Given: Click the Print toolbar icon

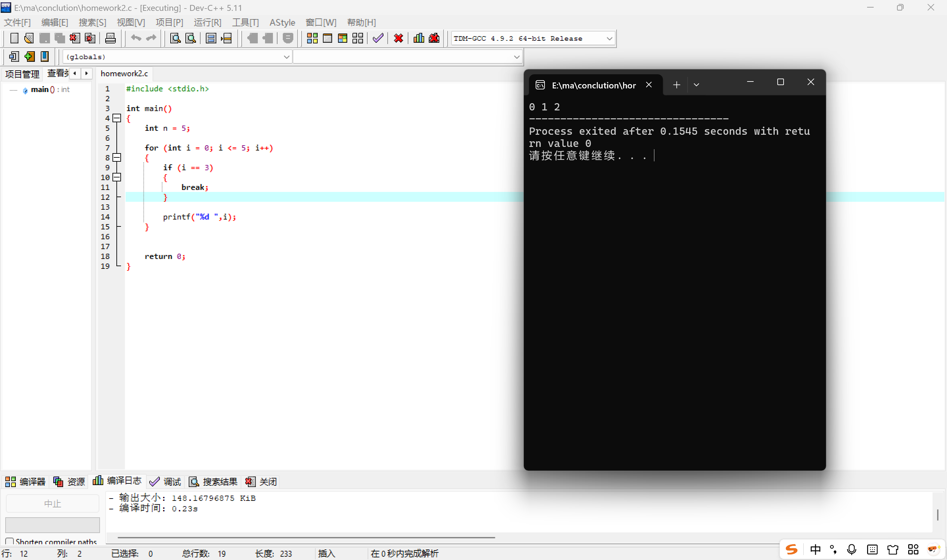Looking at the screenshot, I should click(110, 38).
